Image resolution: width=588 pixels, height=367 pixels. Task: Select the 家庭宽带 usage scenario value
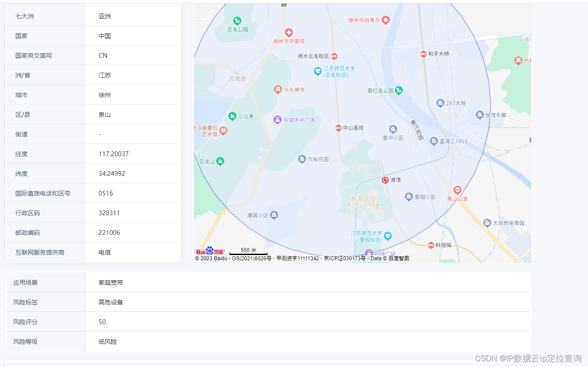pyautogui.click(x=111, y=283)
